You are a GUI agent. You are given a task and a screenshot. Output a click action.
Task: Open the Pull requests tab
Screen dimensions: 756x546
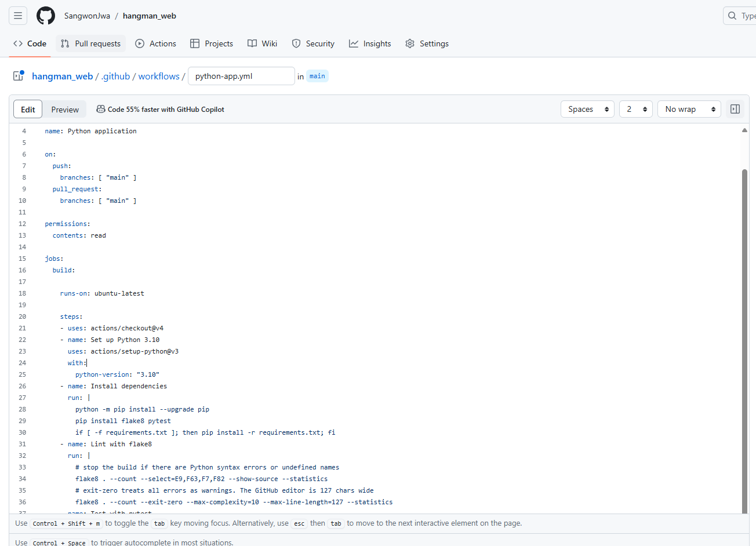[x=90, y=43]
